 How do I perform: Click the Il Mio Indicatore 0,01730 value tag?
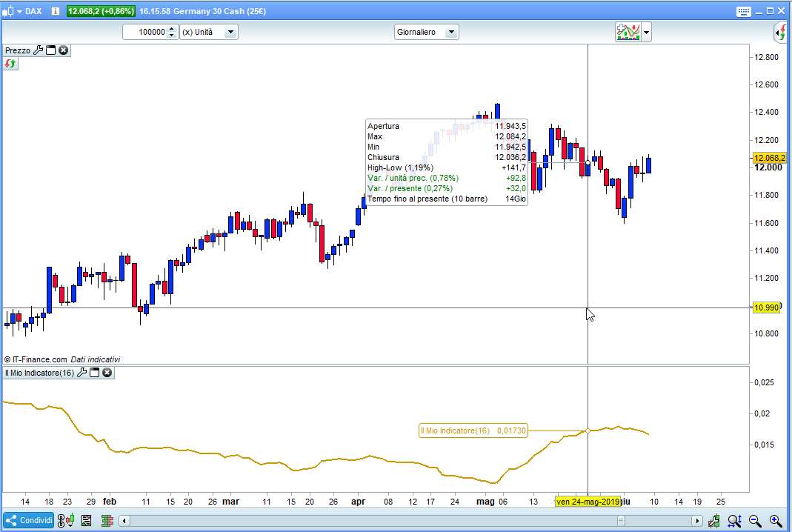click(x=473, y=430)
